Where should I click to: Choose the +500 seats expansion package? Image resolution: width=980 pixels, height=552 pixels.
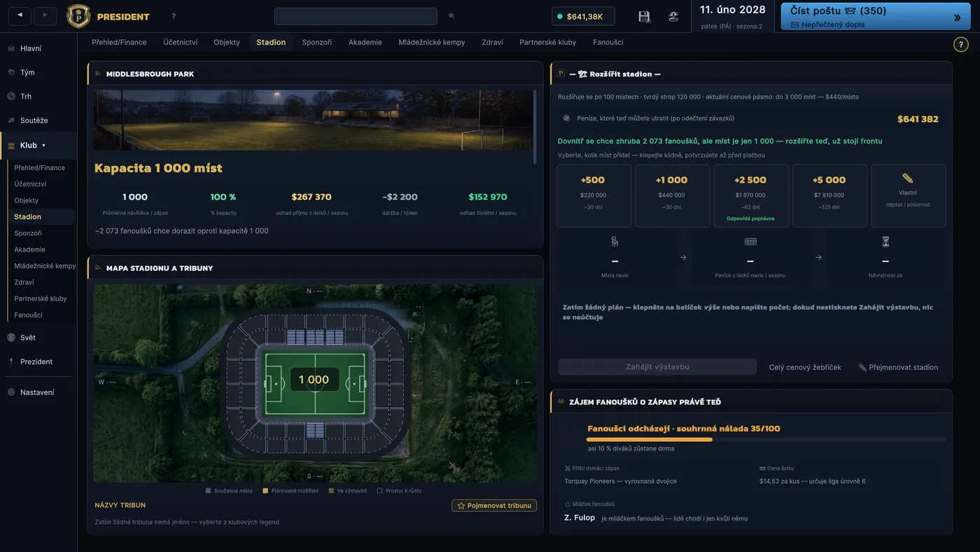point(594,195)
